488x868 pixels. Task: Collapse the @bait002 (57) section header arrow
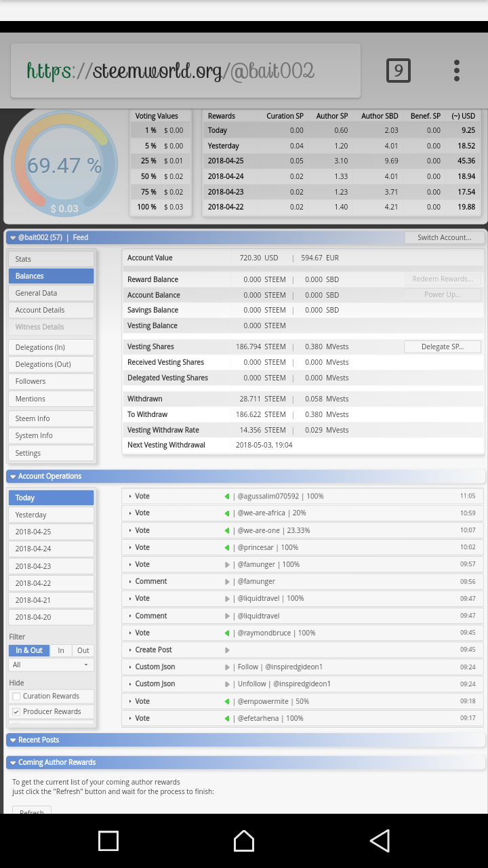point(13,238)
